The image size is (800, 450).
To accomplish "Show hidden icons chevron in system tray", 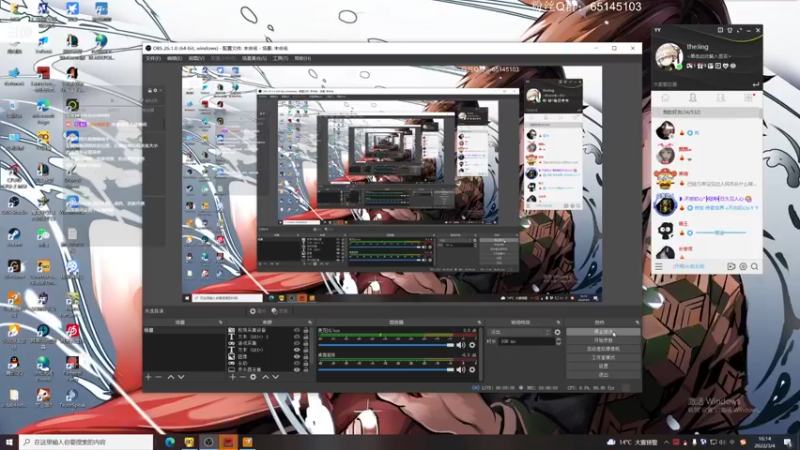I will coord(666,442).
